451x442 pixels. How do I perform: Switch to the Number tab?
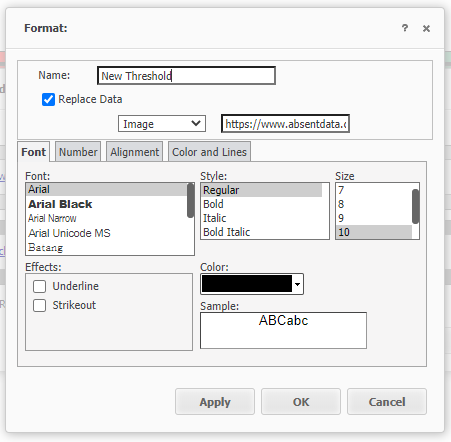78,152
